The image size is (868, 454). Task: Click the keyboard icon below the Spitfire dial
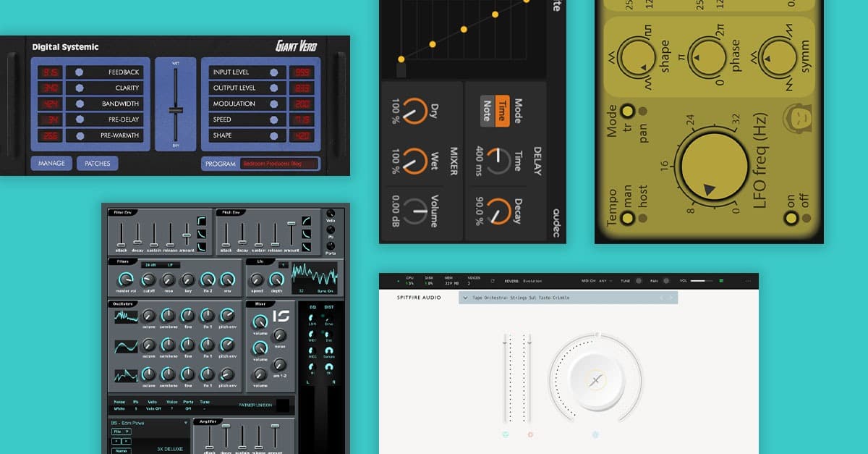tap(595, 434)
